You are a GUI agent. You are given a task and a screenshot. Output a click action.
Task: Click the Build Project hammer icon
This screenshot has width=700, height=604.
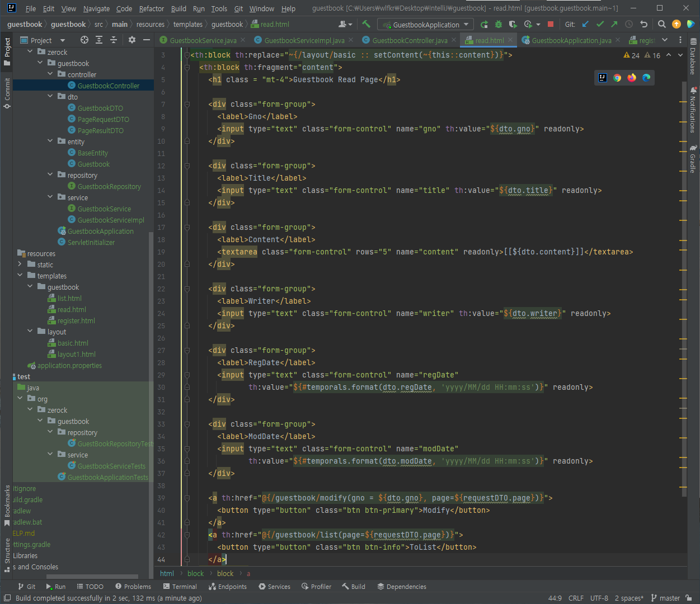(367, 24)
